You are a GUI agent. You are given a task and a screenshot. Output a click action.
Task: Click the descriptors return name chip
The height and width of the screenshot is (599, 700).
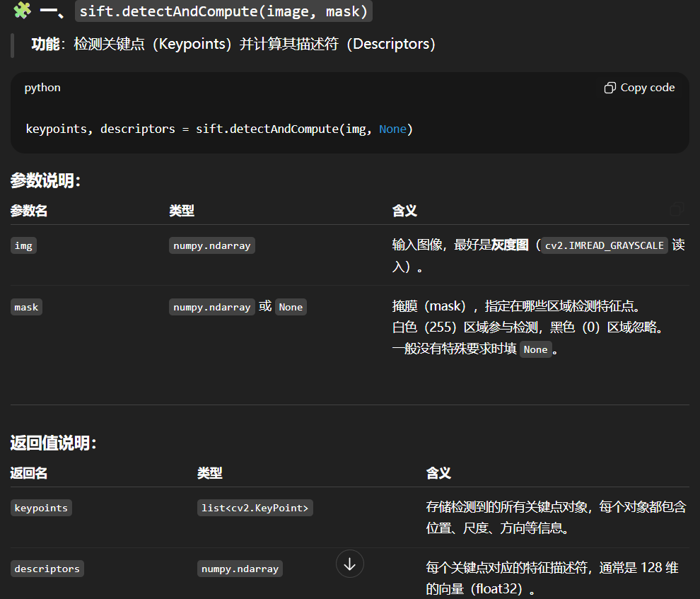point(47,569)
